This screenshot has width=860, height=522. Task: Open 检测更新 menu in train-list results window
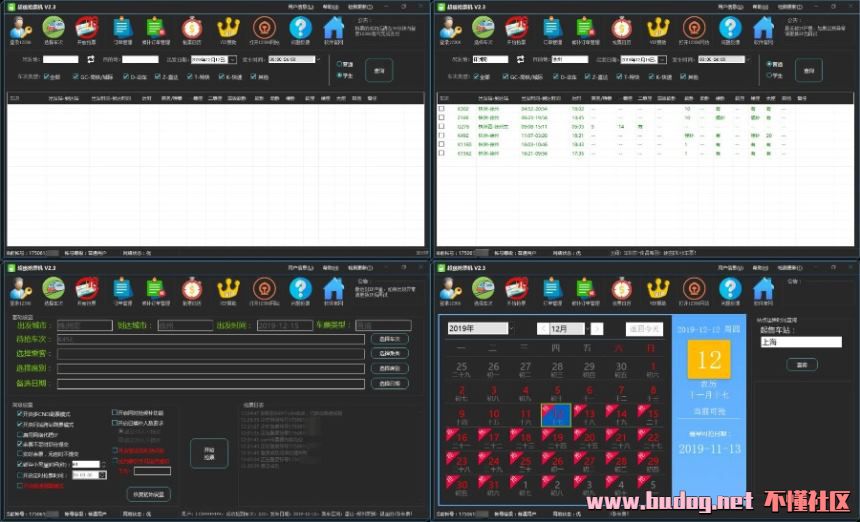790,7
